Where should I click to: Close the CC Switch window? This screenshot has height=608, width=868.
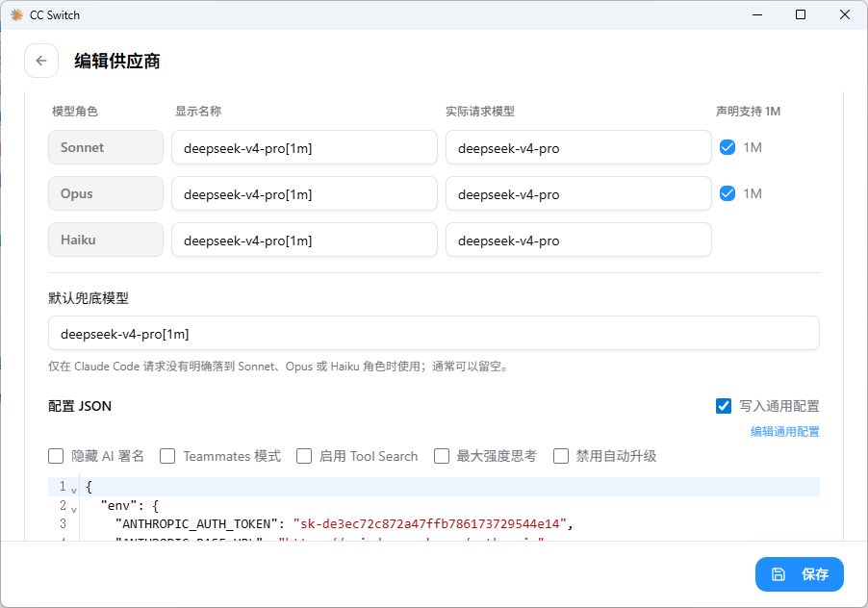[x=845, y=14]
